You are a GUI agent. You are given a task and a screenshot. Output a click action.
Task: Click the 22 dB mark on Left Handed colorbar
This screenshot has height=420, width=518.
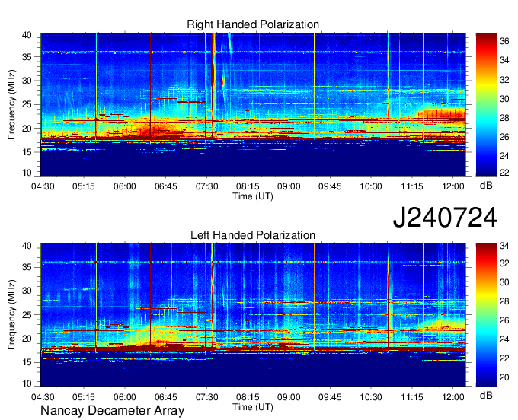504,358
